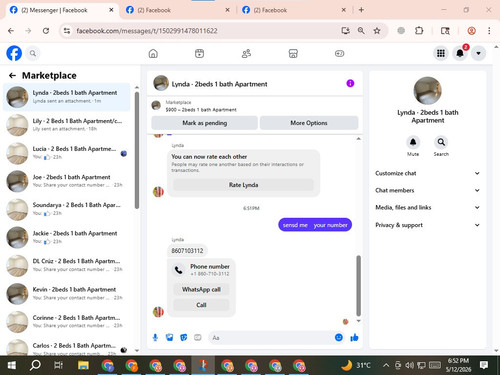Go back with browser back arrow
The width and height of the screenshot is (500, 375).
(11, 31)
